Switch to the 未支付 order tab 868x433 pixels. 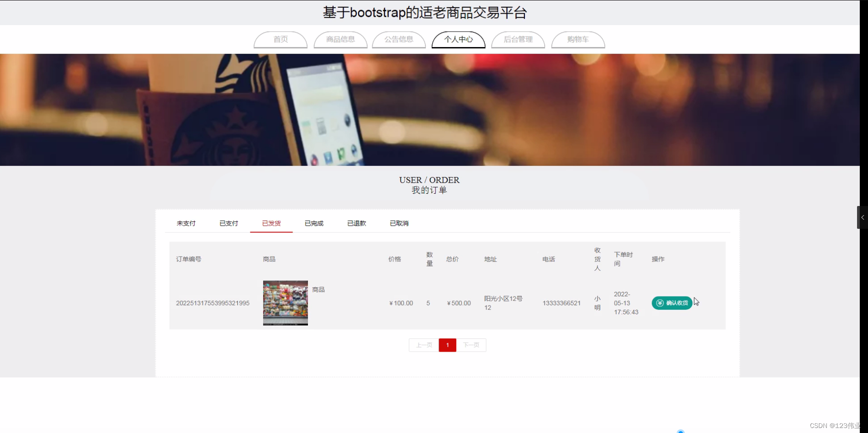point(185,223)
